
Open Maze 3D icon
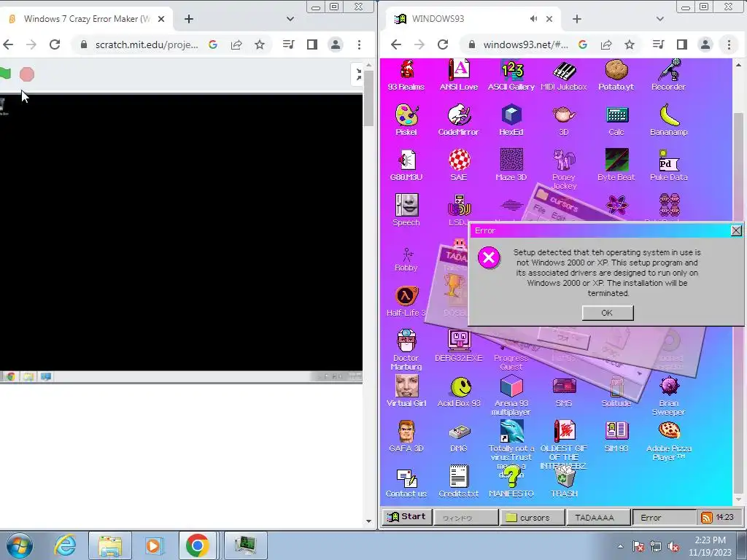click(x=511, y=166)
